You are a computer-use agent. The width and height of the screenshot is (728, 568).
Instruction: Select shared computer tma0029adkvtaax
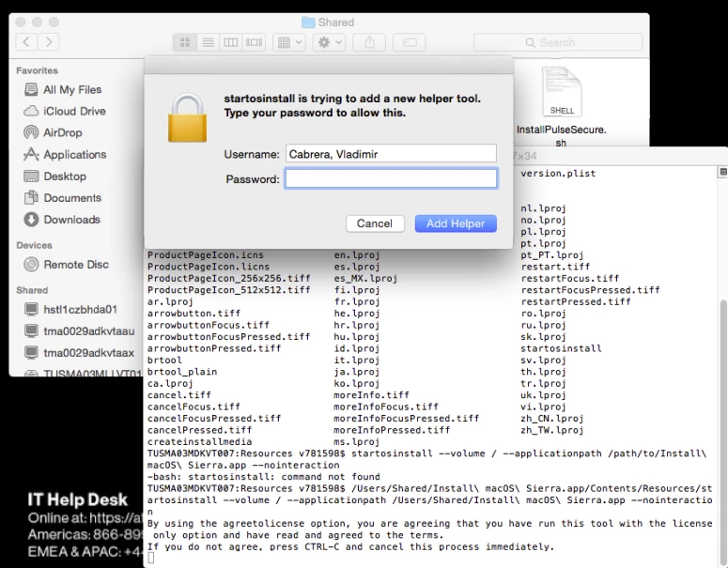(88, 353)
